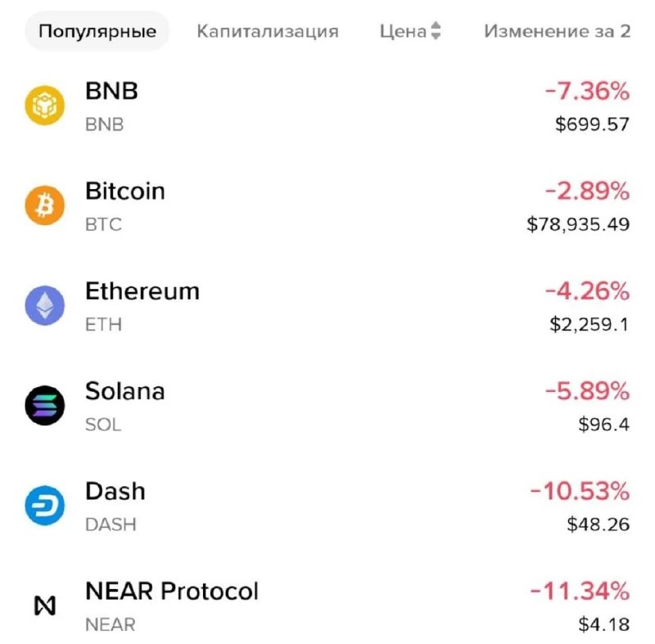Viewport: 655px width, 644px height.
Task: Click the Ethereum -4.26% change
Action: (x=587, y=291)
